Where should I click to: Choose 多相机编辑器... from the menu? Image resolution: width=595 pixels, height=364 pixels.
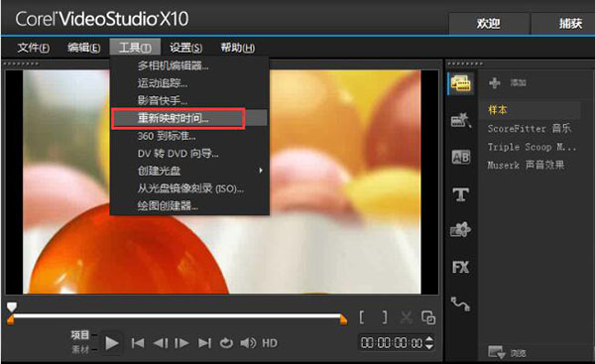[189, 65]
